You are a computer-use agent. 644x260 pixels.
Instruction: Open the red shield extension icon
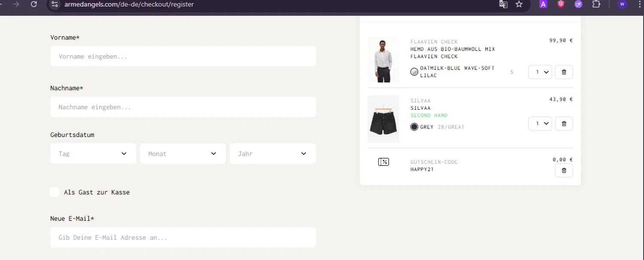click(x=561, y=4)
